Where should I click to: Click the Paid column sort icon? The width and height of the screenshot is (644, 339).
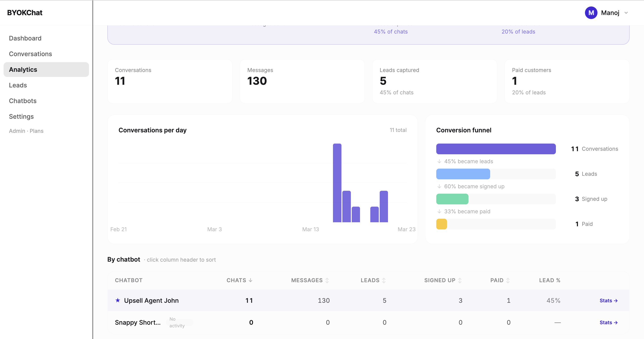(508, 280)
